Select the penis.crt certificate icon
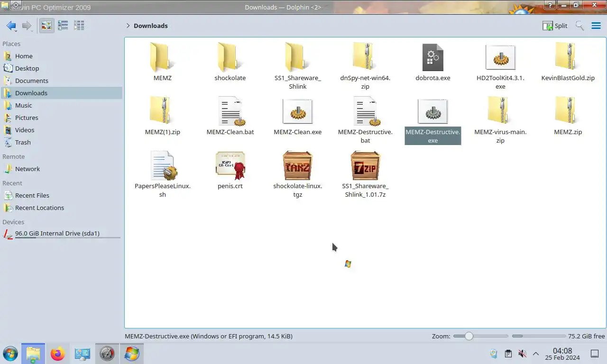Viewport: 607px width, 364px height. tap(230, 165)
